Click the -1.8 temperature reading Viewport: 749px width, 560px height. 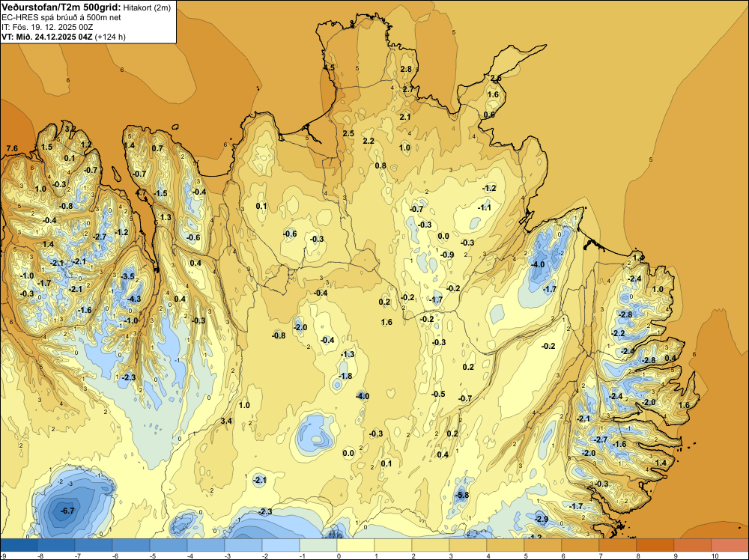(345, 376)
